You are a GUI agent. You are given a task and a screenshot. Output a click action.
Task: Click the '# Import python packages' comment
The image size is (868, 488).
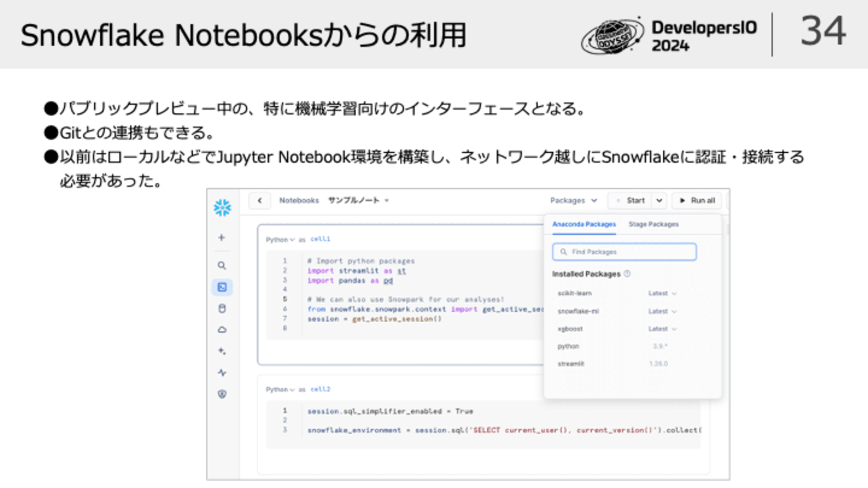coord(361,261)
